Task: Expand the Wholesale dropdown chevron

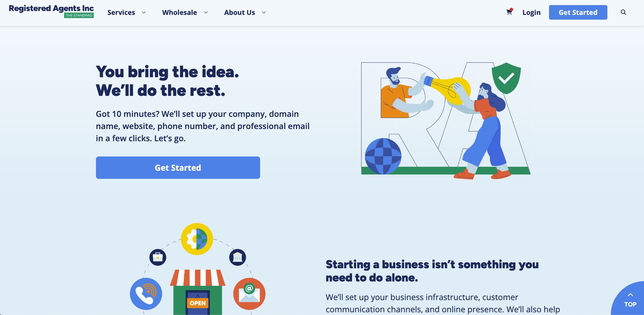Action: tap(206, 13)
